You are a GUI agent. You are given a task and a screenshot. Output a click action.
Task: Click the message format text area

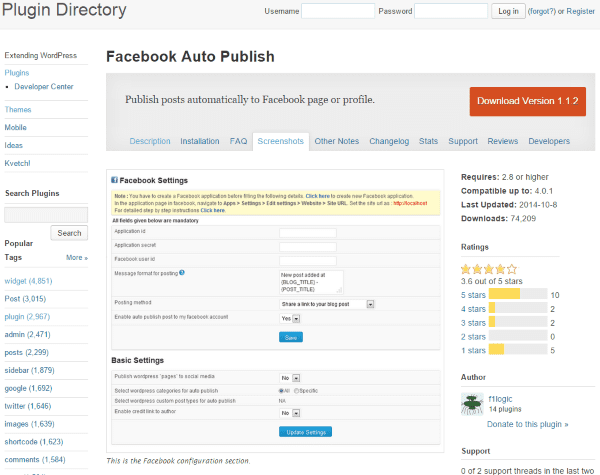[311, 282]
